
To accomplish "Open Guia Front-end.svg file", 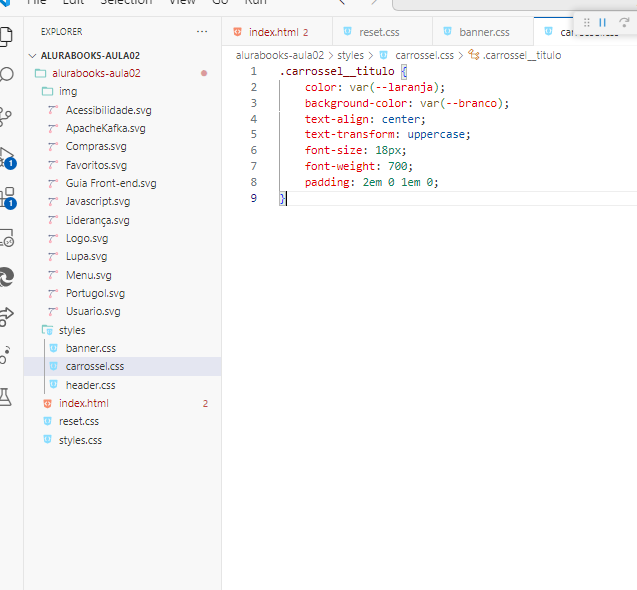I will (122, 183).
